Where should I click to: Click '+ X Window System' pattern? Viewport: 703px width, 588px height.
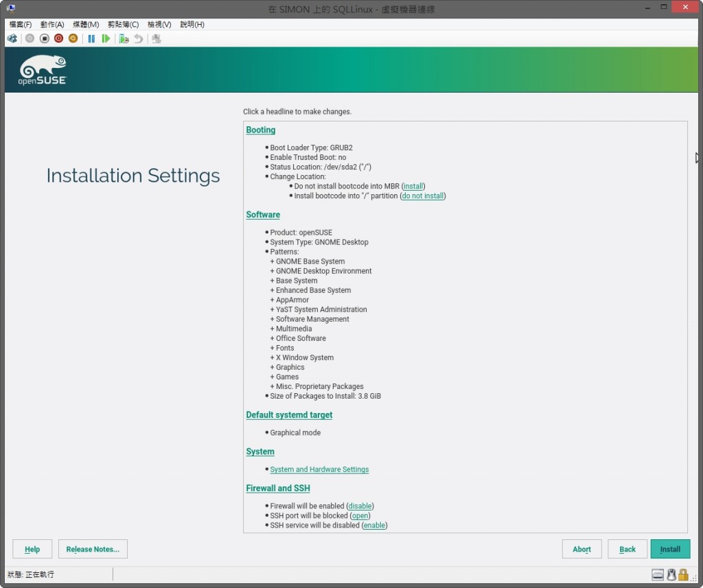pos(302,357)
